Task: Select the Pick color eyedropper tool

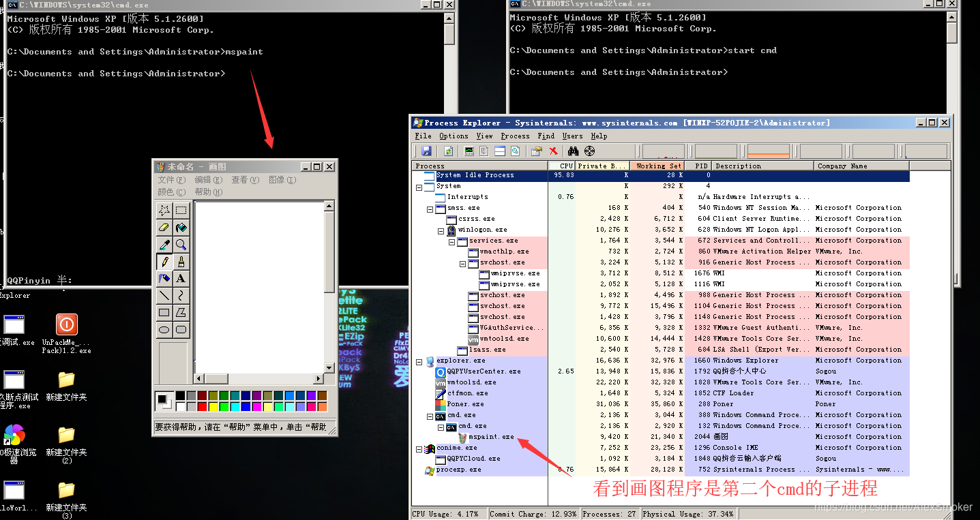Action: tap(164, 244)
